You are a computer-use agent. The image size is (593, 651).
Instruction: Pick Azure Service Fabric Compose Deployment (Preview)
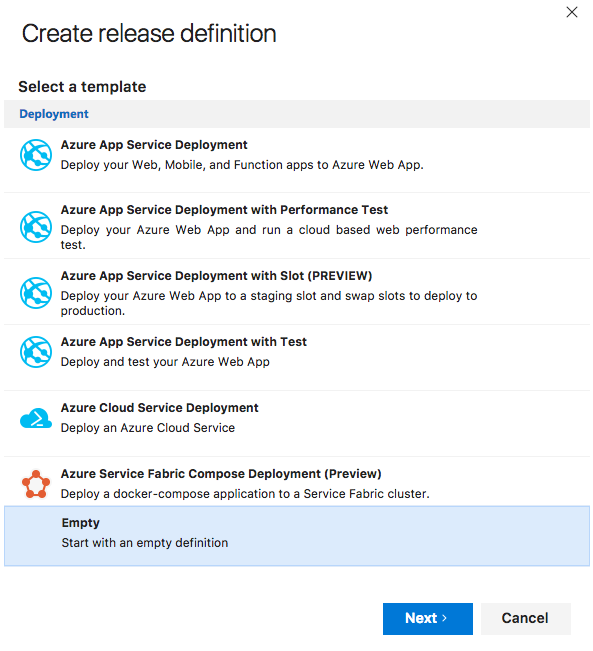coord(221,474)
